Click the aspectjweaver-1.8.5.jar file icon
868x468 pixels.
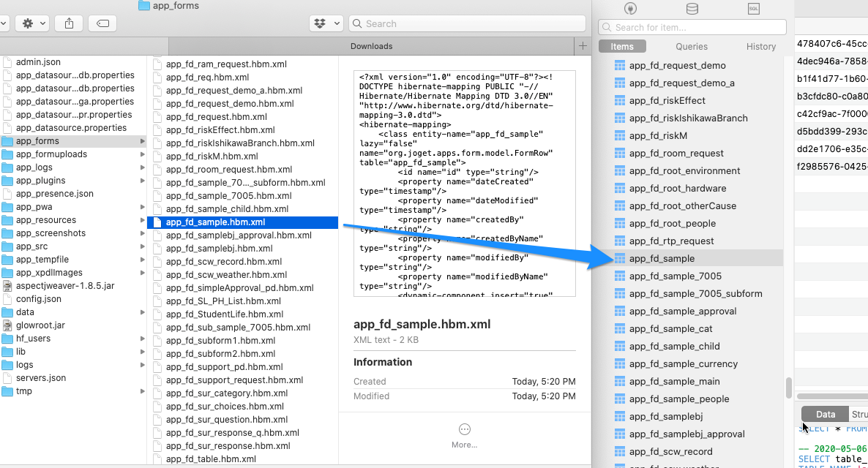(8, 286)
